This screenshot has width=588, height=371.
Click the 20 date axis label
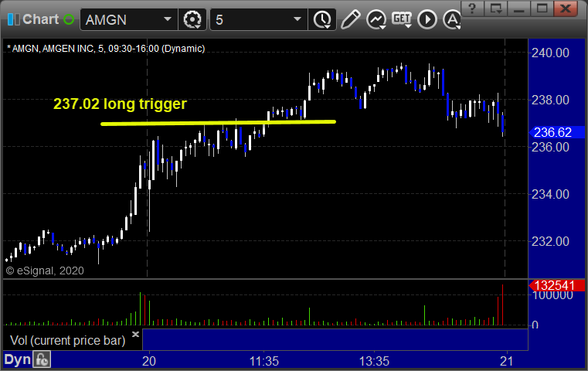pos(149,361)
